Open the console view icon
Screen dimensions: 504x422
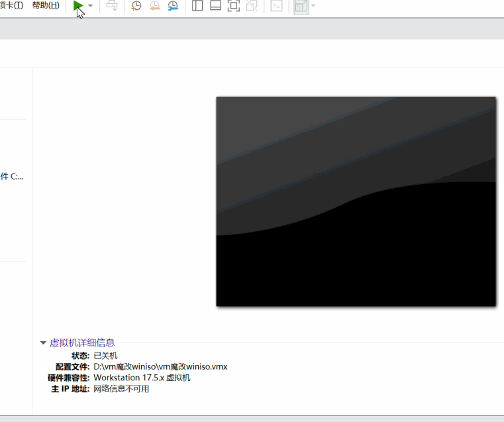(x=276, y=6)
